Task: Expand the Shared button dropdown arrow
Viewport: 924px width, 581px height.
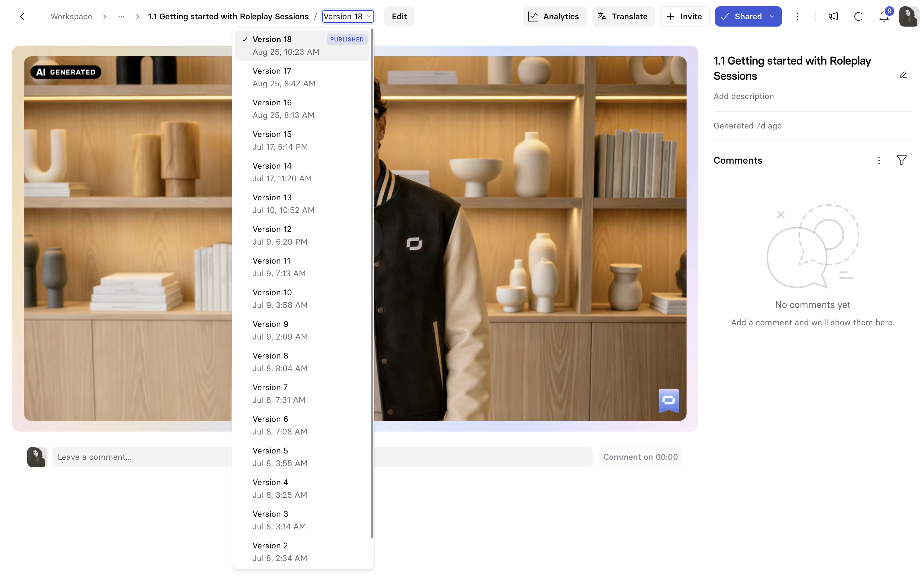Action: click(x=772, y=16)
